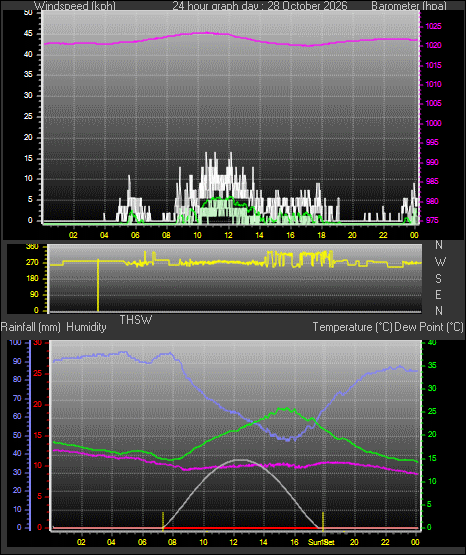Click the 270 degree tick on direction axis
The height and width of the screenshot is (555, 466).
[32, 263]
